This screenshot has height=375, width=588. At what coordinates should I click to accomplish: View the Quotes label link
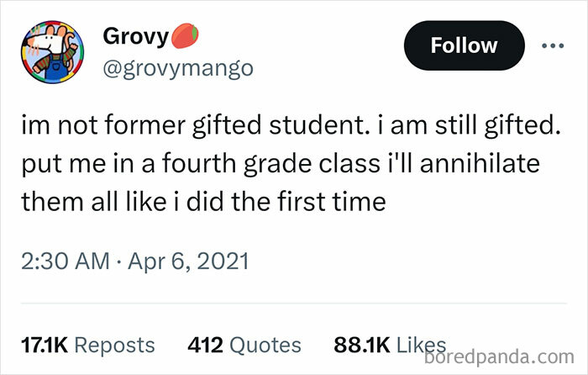pyautogui.click(x=265, y=345)
